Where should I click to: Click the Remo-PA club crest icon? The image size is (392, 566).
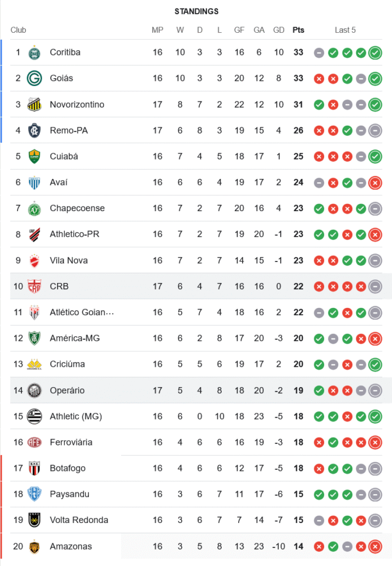[35, 131]
